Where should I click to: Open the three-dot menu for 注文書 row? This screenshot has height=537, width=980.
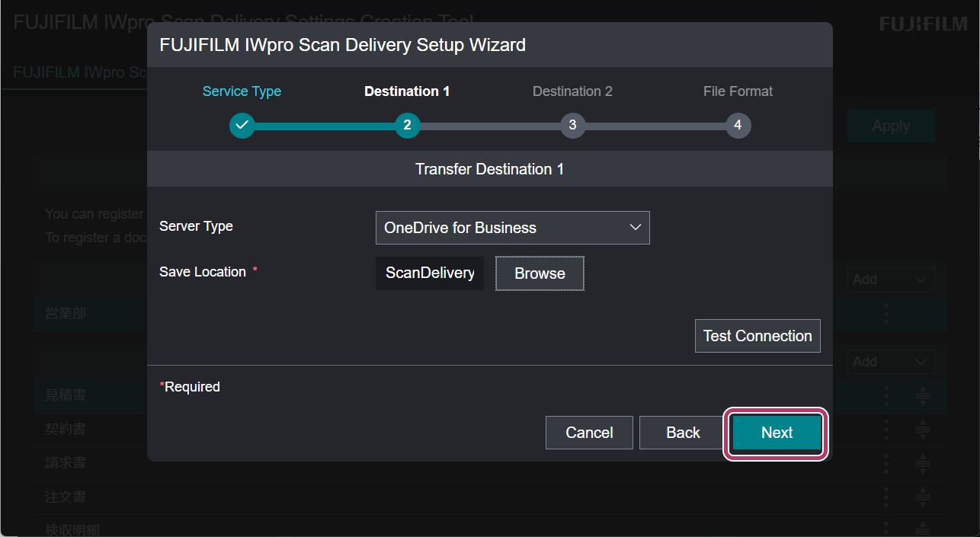[886, 497]
